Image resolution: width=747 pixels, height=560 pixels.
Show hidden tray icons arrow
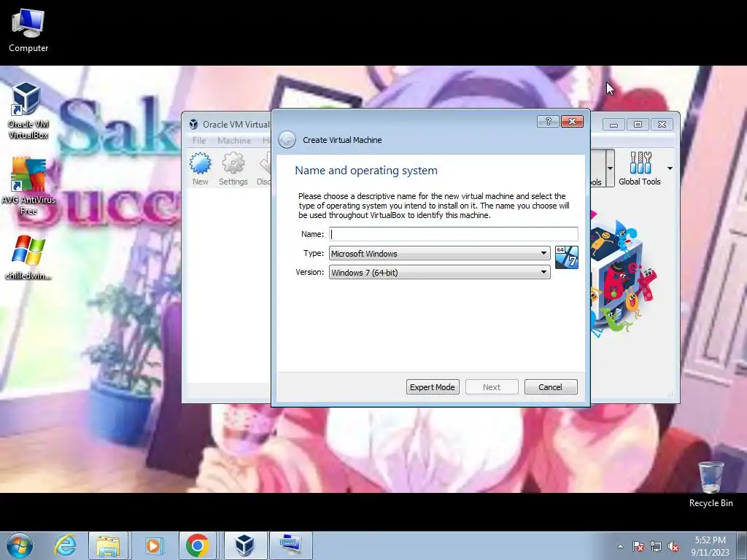click(x=620, y=546)
